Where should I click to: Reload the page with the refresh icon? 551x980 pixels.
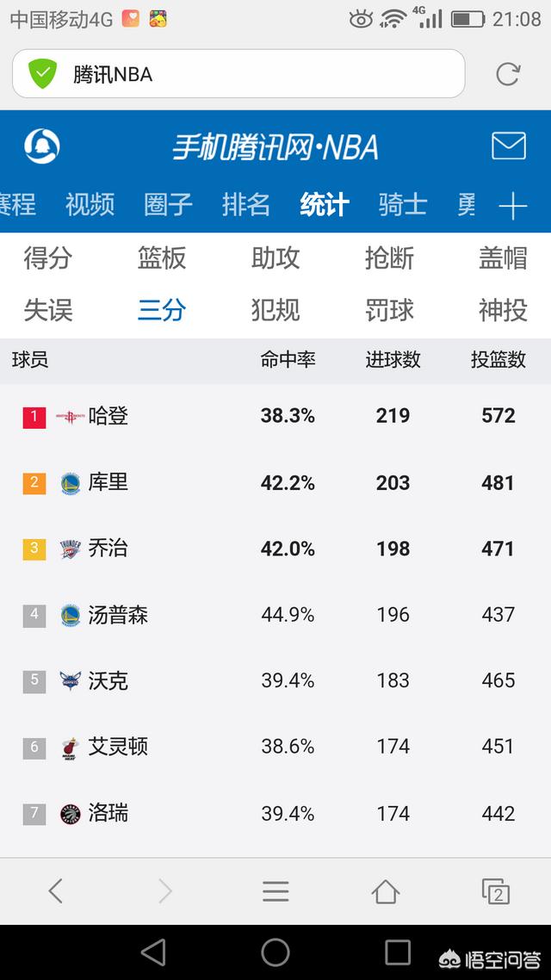tap(508, 75)
